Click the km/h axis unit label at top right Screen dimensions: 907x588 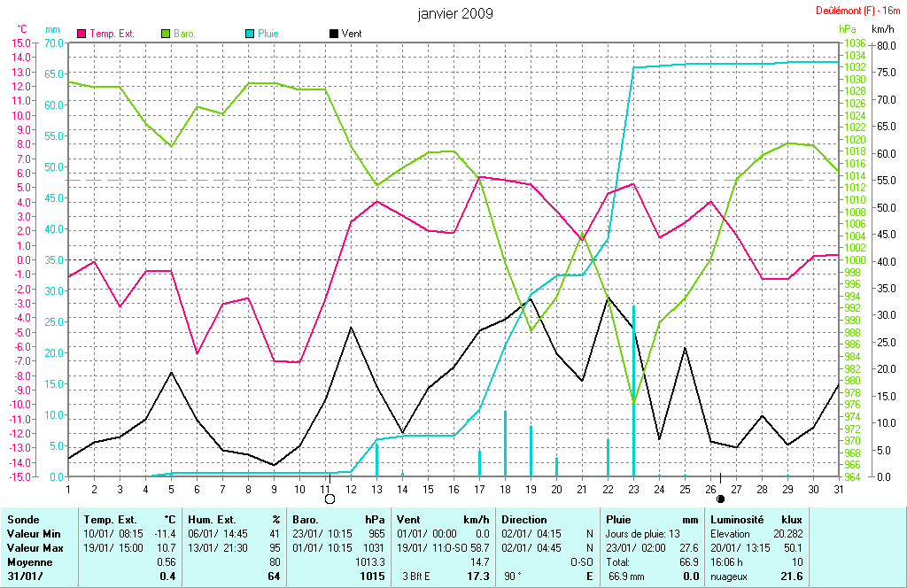pos(881,29)
